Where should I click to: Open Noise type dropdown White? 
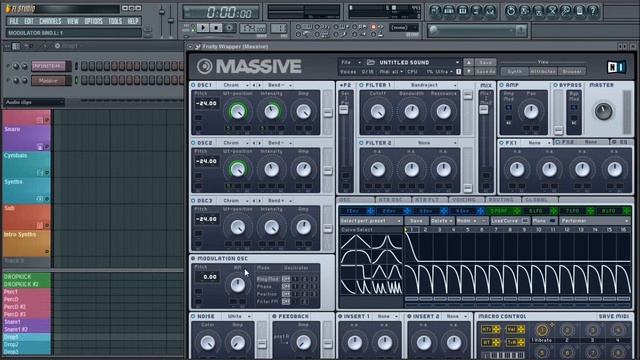coord(239,316)
